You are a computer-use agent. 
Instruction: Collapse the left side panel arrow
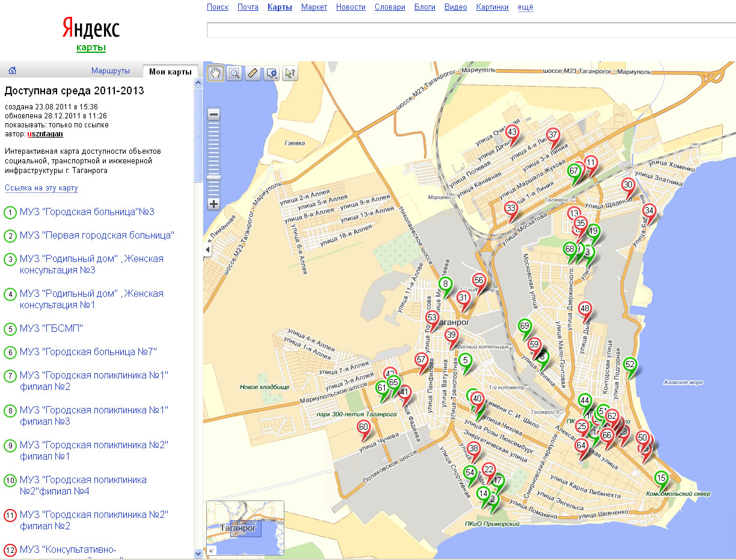(x=207, y=249)
